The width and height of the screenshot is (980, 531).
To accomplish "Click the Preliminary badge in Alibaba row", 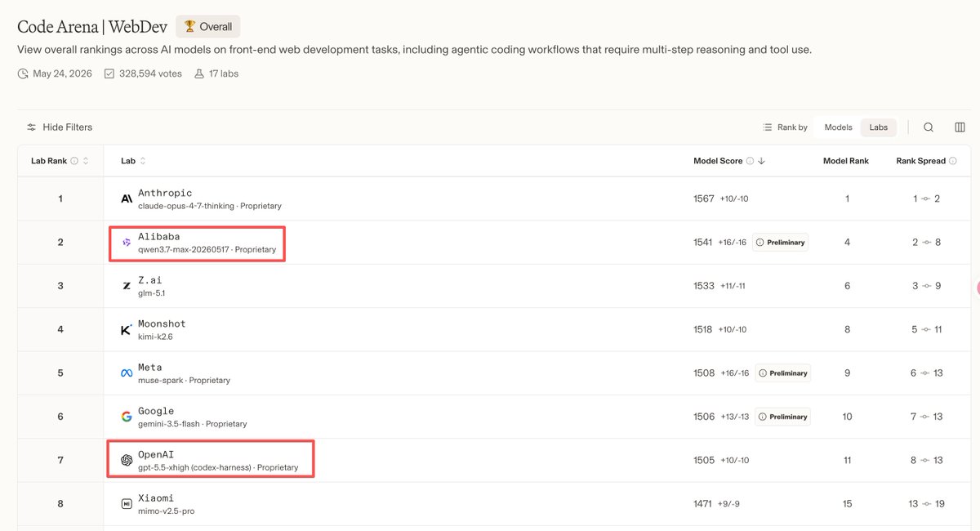I will [781, 243].
